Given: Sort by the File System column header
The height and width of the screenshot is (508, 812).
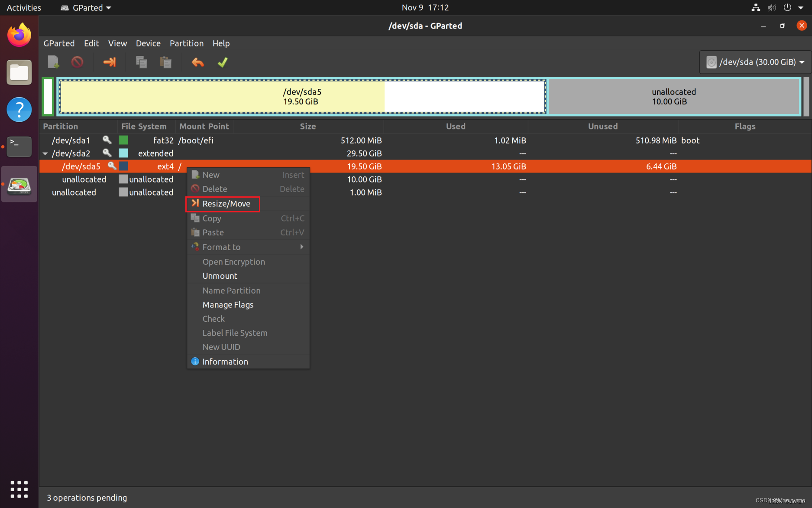Looking at the screenshot, I should pyautogui.click(x=146, y=126).
